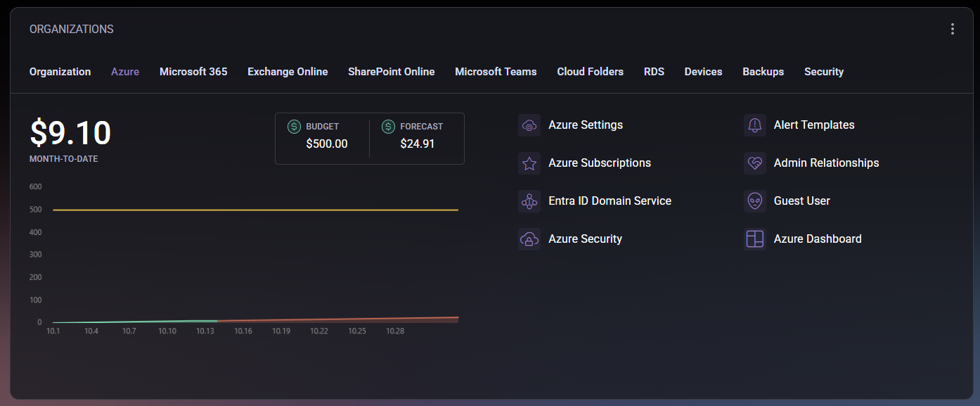Viewport: 980px width, 406px height.
Task: Click the Azure Settings cloud gear icon
Action: coord(529,125)
